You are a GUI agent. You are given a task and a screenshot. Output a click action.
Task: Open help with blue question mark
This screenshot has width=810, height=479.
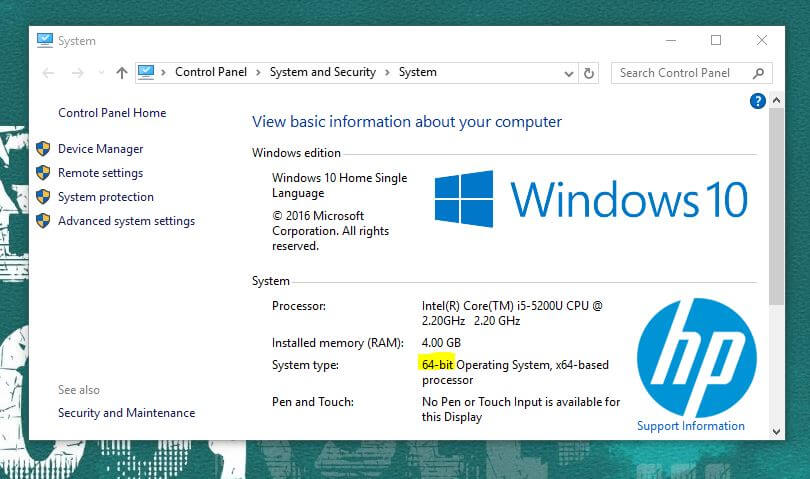coord(757,101)
